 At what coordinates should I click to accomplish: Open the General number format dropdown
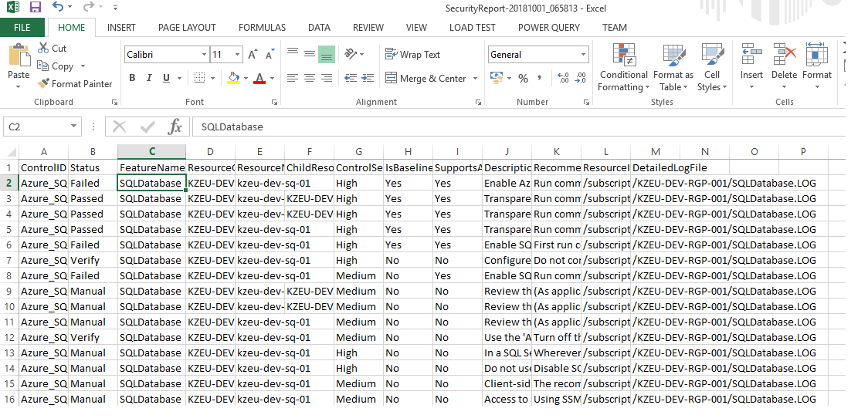point(583,54)
